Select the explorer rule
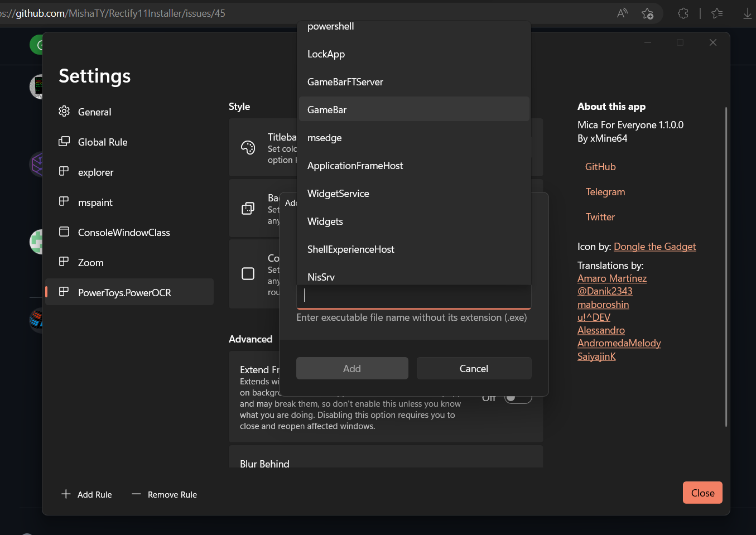756x535 pixels. (x=129, y=172)
